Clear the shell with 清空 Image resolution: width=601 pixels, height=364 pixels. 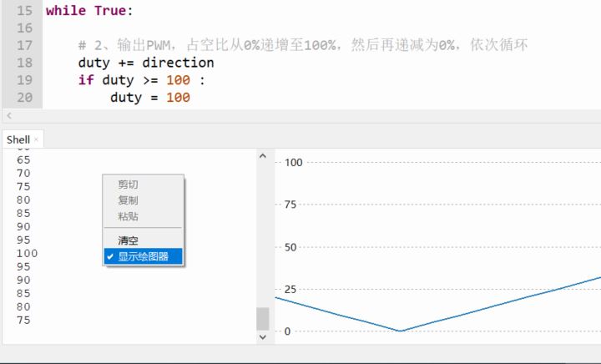(128, 240)
